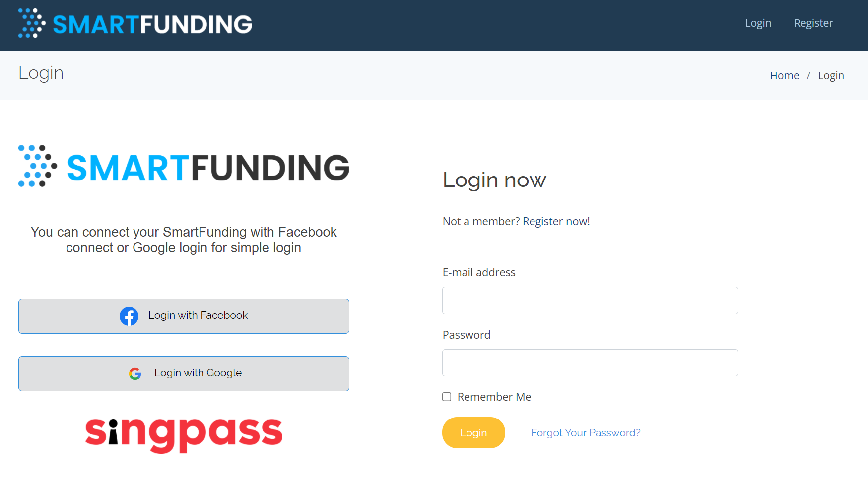Image resolution: width=868 pixels, height=479 pixels.
Task: Click the SmartFunding logo in the top navigation bar
Action: point(135,24)
